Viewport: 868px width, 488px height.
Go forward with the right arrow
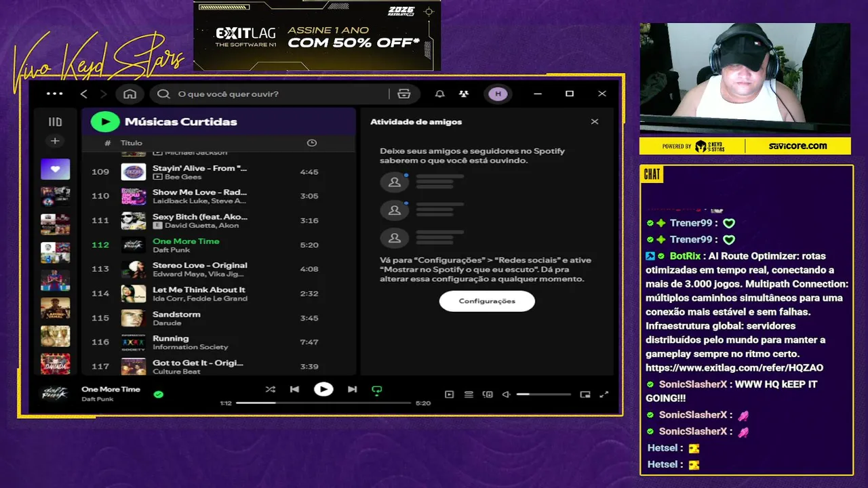(103, 94)
